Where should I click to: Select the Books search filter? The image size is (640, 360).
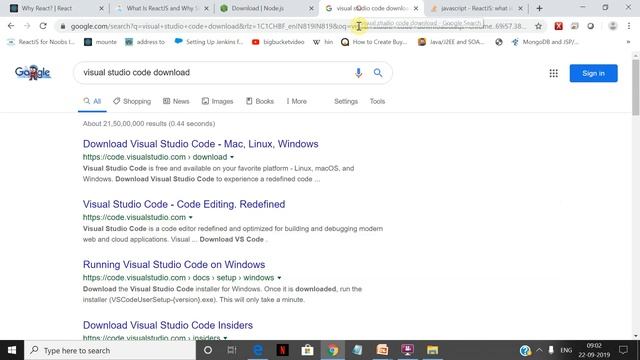(260, 101)
